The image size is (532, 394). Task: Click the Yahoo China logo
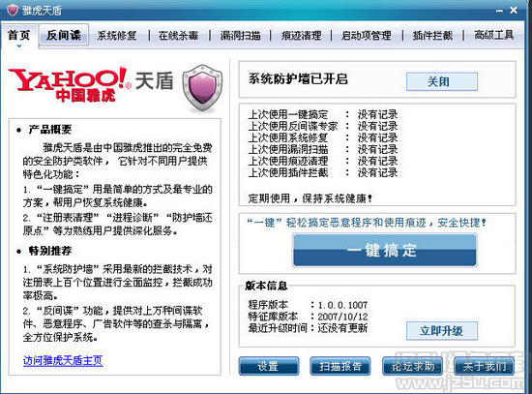pyautogui.click(x=70, y=84)
